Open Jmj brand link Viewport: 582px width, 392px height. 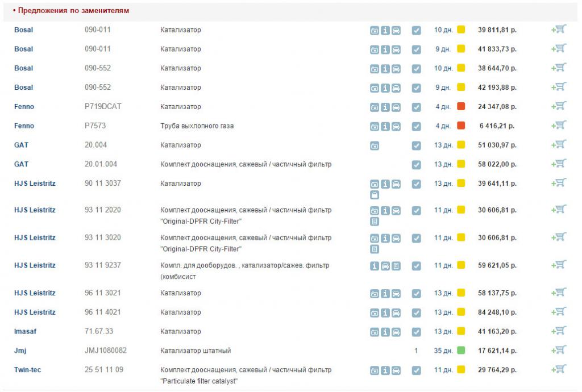click(x=20, y=351)
